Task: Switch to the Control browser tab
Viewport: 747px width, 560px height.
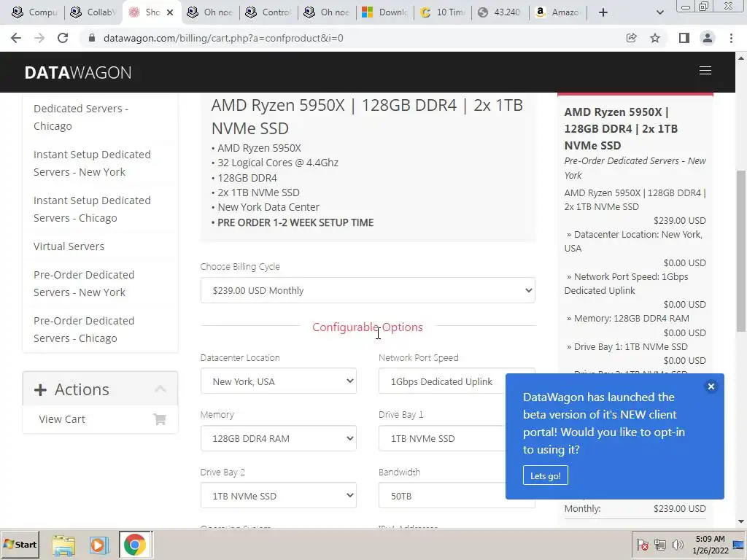Action: (268, 12)
